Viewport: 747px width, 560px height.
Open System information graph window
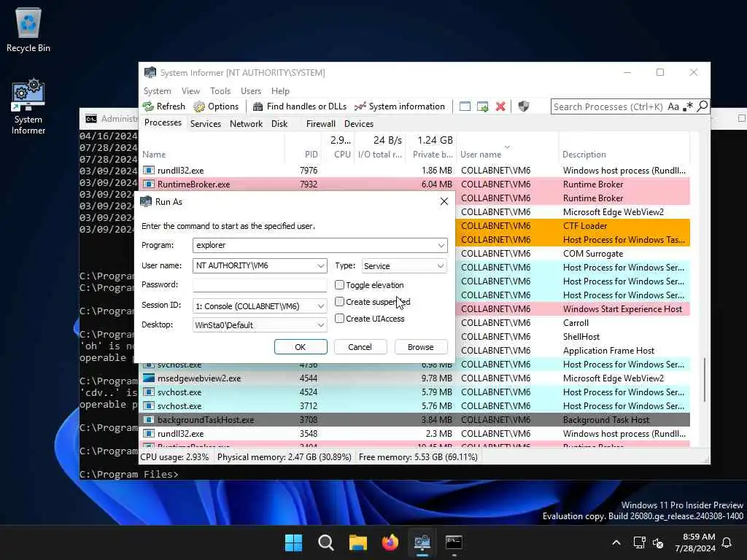399,106
